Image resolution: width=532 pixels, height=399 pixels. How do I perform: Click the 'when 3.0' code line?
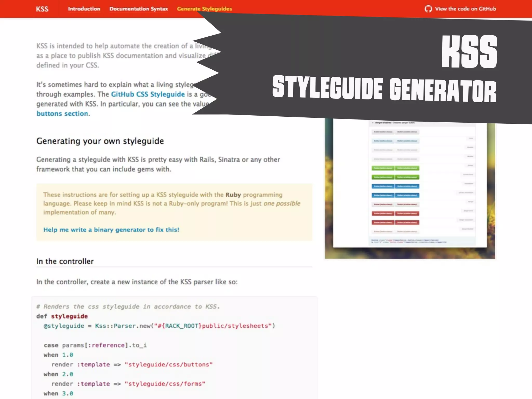[x=58, y=394]
